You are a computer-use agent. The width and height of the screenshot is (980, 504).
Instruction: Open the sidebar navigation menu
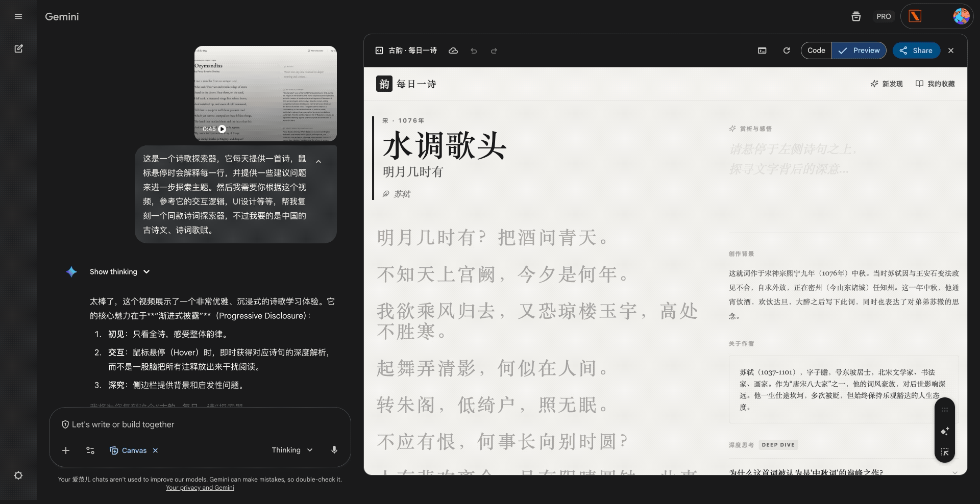tap(18, 16)
